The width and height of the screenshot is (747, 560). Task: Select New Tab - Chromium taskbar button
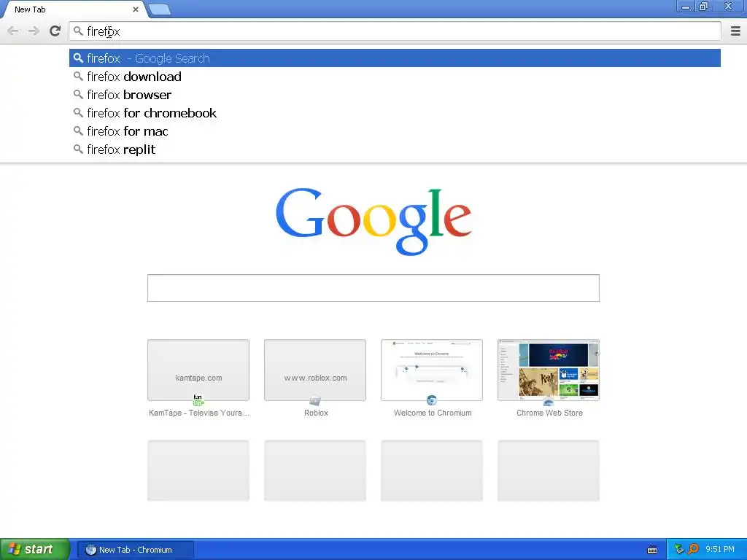[136, 550]
